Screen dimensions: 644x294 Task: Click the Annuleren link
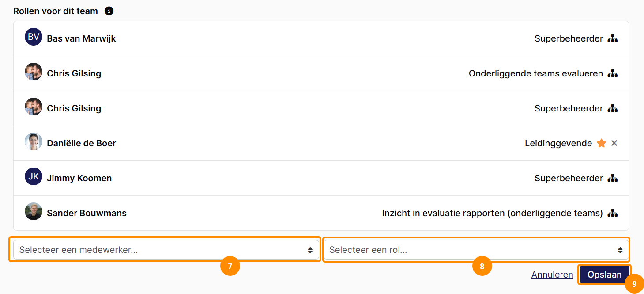552,275
